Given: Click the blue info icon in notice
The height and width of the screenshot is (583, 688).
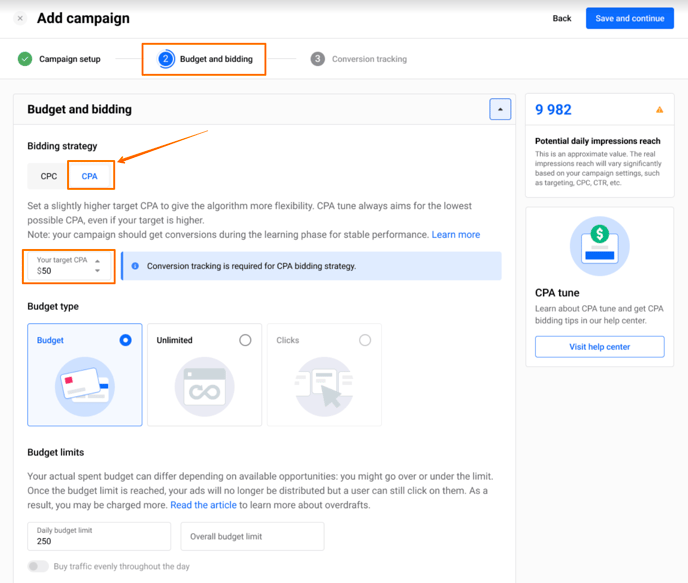Looking at the screenshot, I should tap(136, 266).
